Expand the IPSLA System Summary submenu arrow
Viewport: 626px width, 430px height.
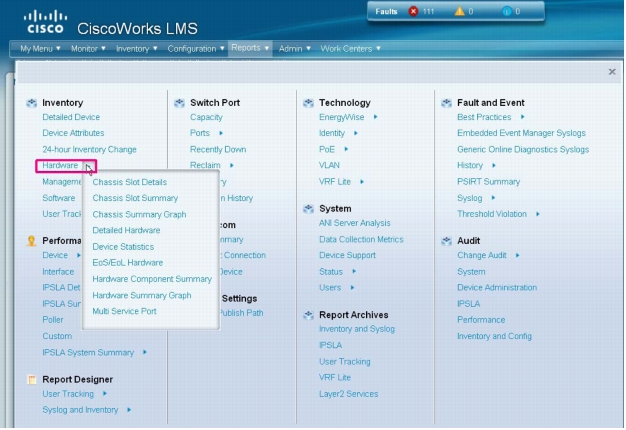(145, 352)
